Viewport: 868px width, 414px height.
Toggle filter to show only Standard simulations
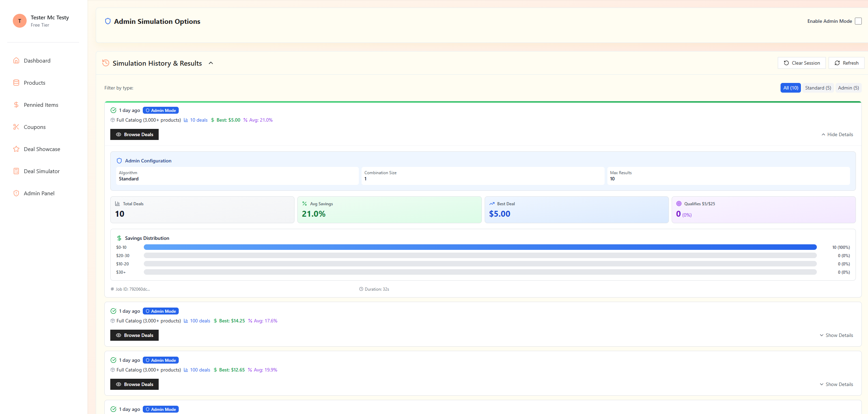pos(818,87)
